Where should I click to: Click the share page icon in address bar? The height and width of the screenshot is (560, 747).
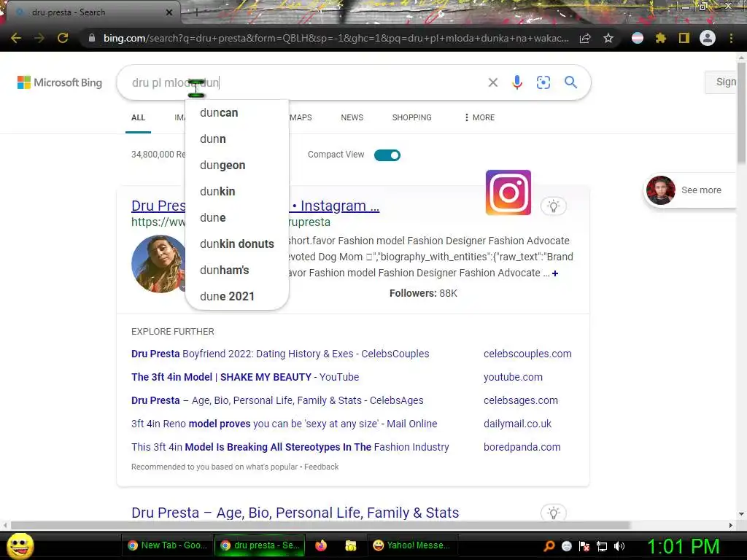point(585,38)
